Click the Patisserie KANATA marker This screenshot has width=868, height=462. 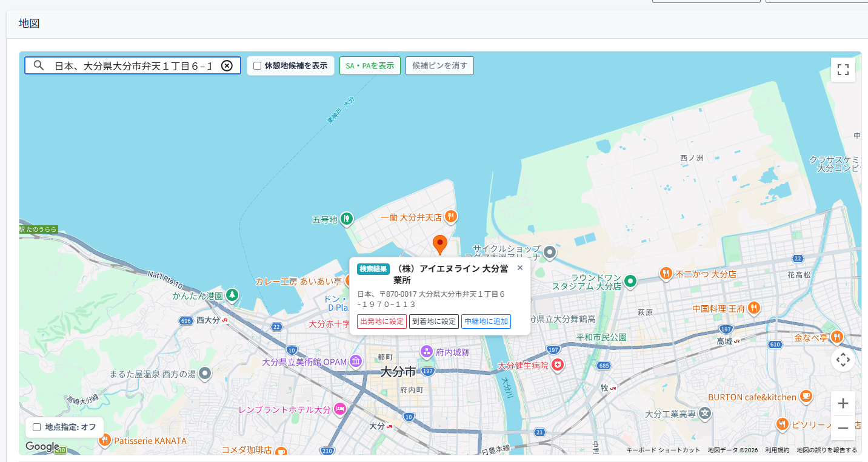105,440
